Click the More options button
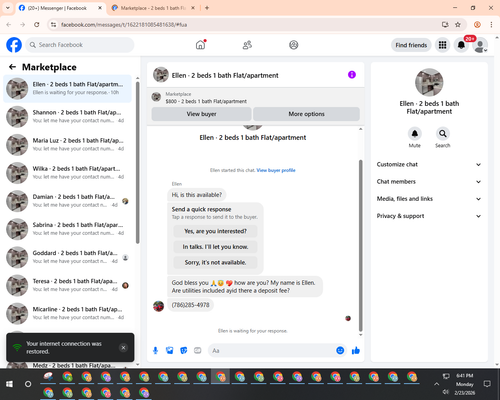The width and height of the screenshot is (500, 400). 306,114
